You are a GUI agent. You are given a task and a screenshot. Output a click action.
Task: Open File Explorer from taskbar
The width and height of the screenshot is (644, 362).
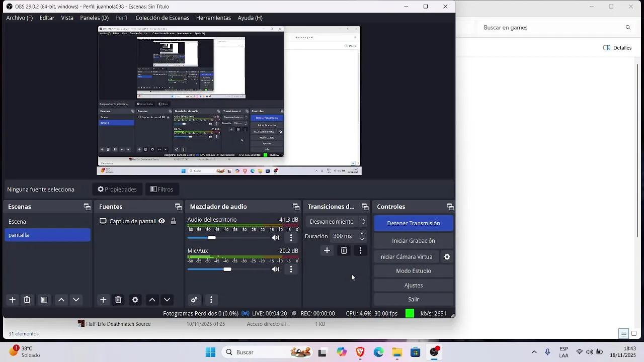click(x=397, y=352)
